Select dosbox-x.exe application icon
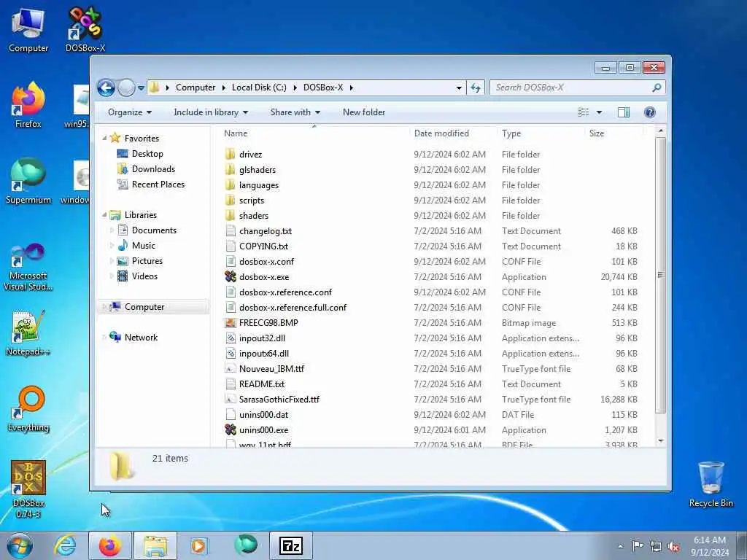This screenshot has height=560, width=747. pos(231,276)
